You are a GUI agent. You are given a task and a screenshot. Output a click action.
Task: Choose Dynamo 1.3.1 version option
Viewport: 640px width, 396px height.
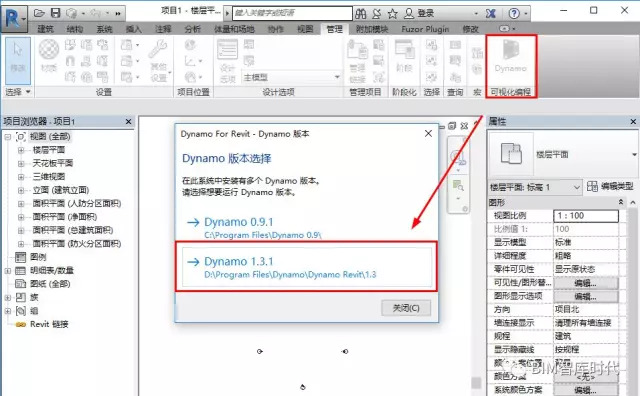pyautogui.click(x=307, y=267)
